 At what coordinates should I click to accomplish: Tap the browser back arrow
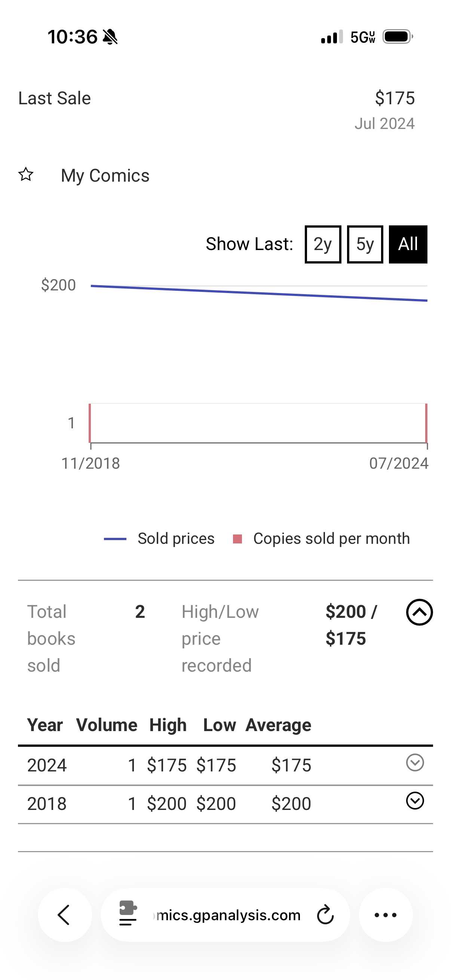tap(64, 915)
